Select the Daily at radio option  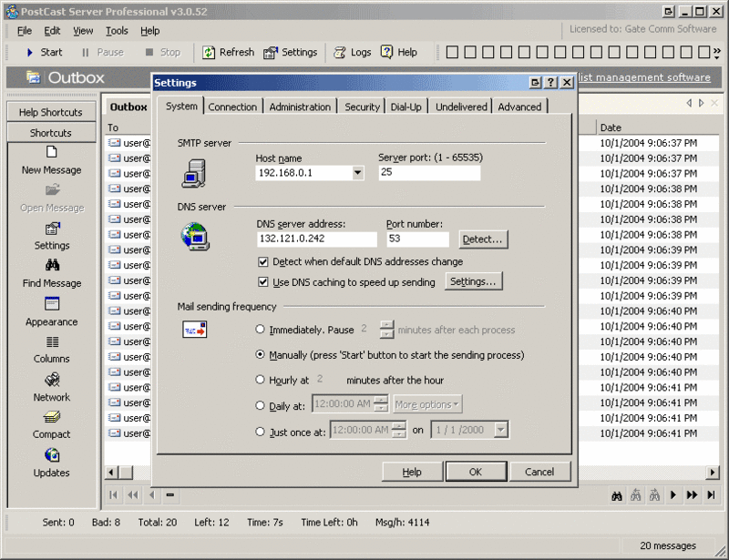261,405
